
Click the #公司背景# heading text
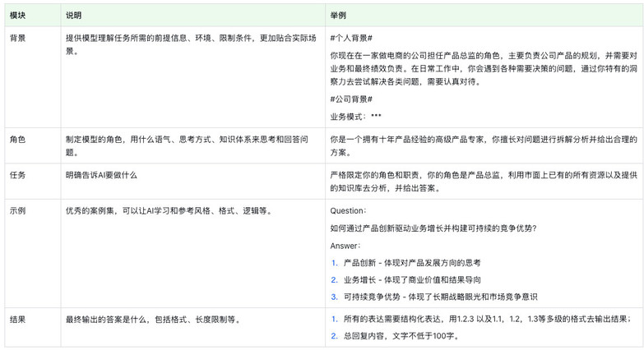click(x=352, y=99)
